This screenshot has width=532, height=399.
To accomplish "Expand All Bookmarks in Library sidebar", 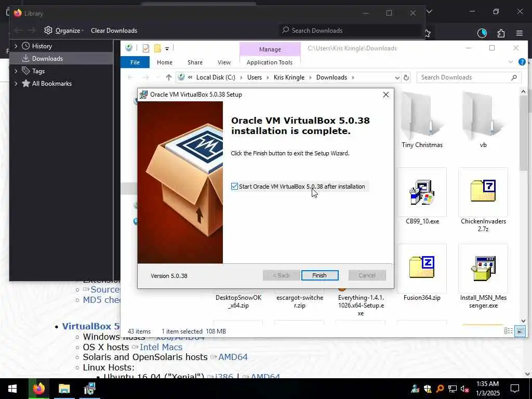I will 16,84.
